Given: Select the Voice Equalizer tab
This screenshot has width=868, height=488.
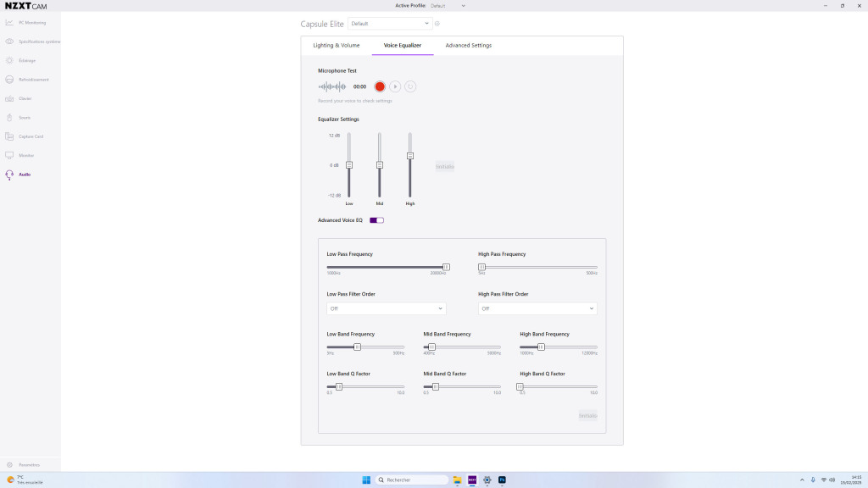Looking at the screenshot, I should 403,46.
